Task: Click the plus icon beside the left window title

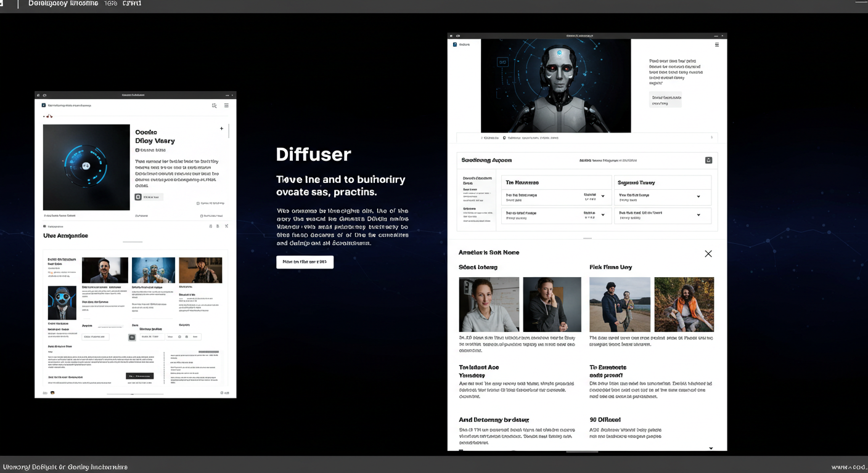Action: point(221,129)
